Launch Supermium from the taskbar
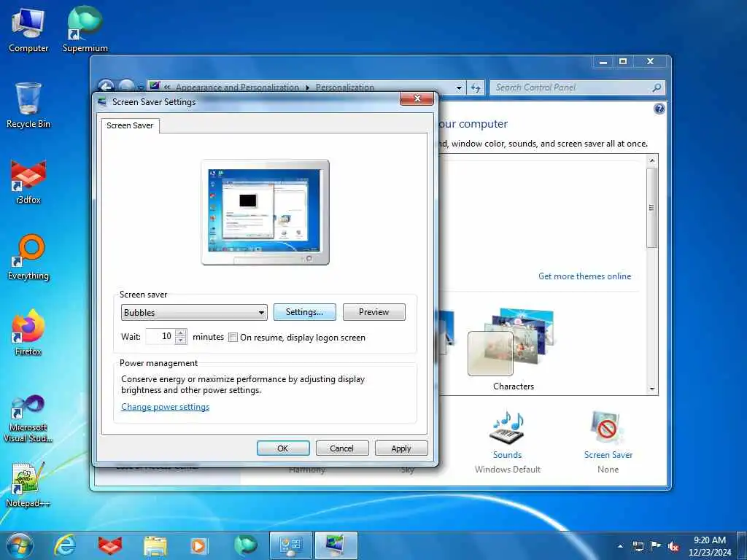Image resolution: width=747 pixels, height=560 pixels. tap(245, 545)
